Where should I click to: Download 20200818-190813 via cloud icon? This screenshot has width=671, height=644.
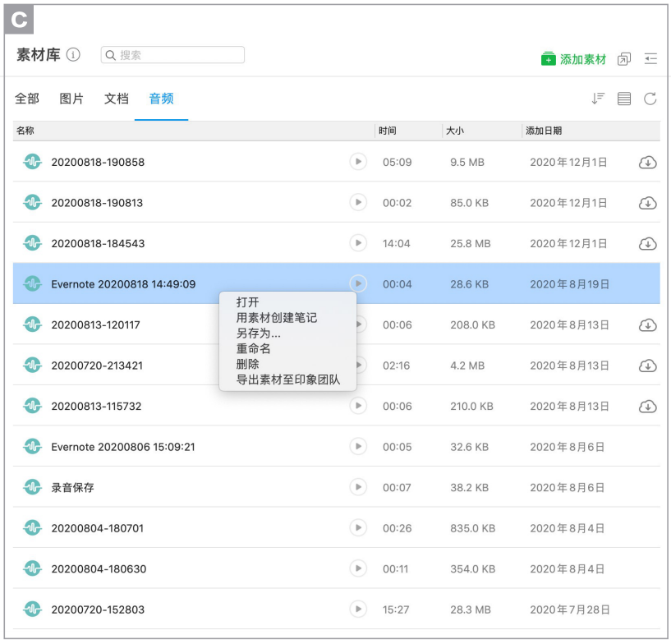648,203
